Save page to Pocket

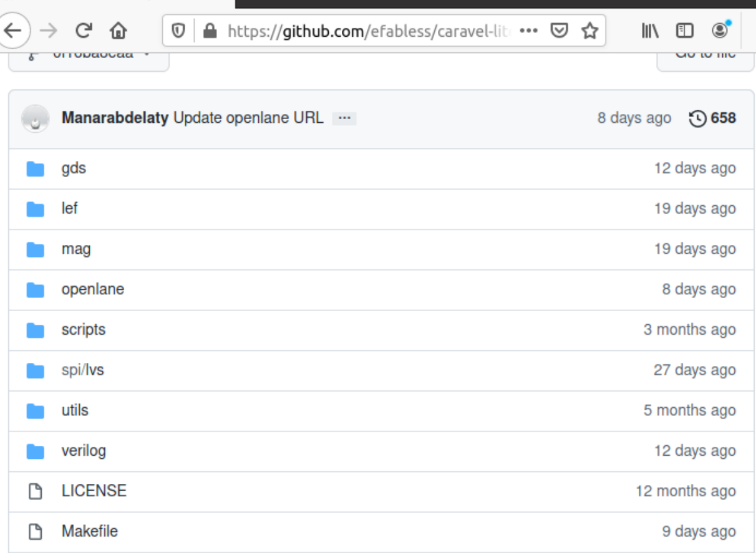point(559,30)
